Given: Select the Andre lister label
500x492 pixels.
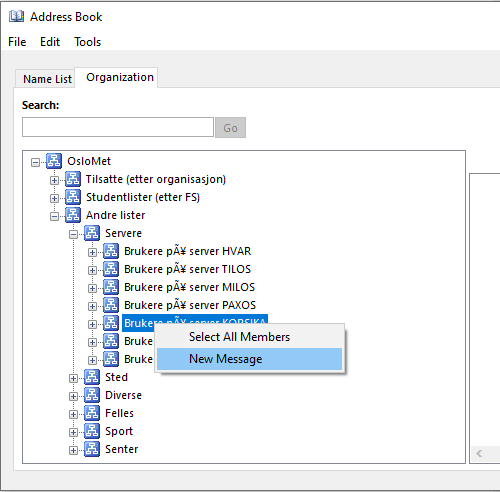Looking at the screenshot, I should [115, 215].
